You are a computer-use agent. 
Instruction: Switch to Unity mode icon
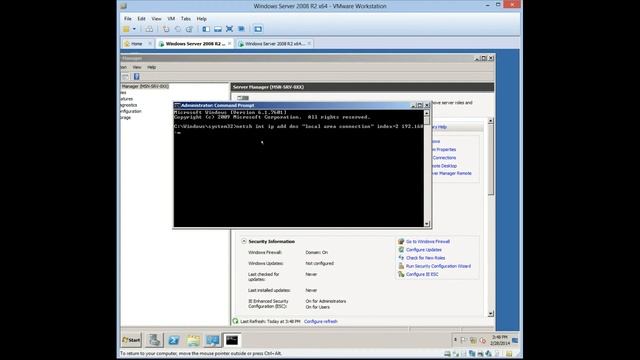click(x=241, y=29)
